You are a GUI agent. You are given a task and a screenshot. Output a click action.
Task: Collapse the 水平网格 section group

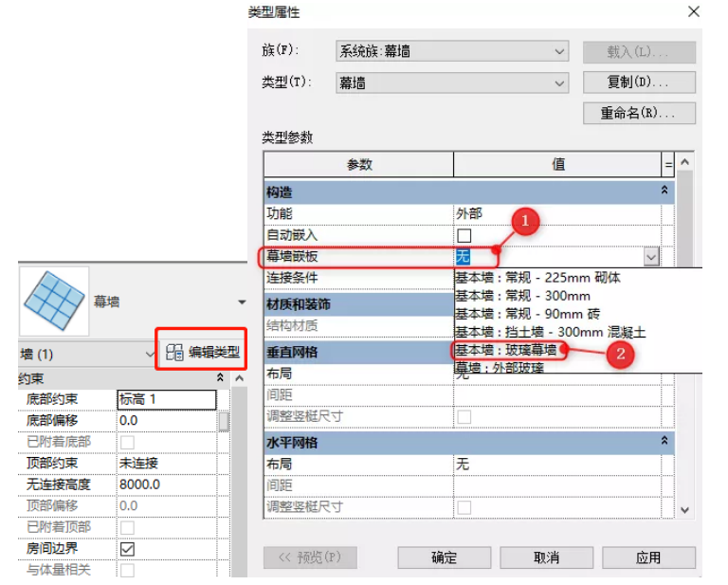(x=664, y=441)
